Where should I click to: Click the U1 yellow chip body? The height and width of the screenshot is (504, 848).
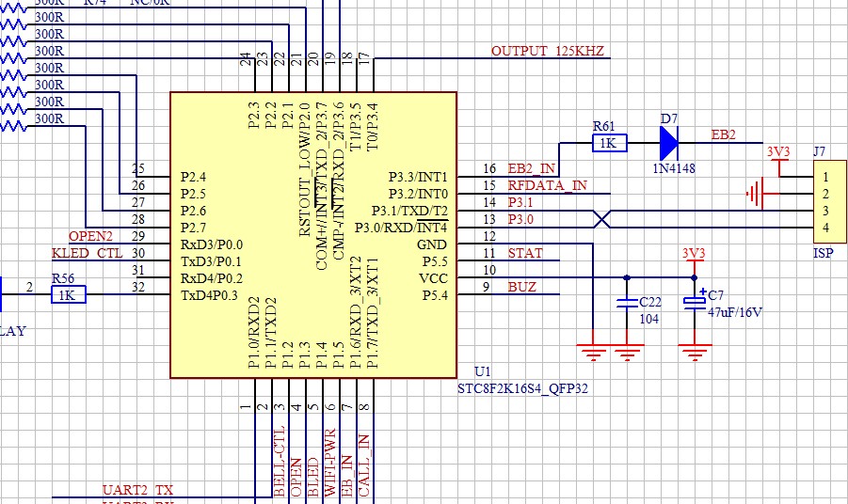[x=313, y=235]
